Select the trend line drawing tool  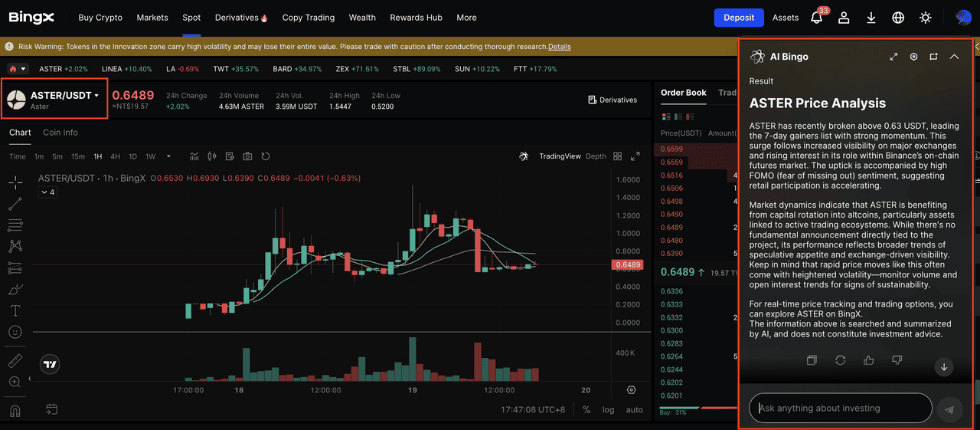[x=15, y=204]
